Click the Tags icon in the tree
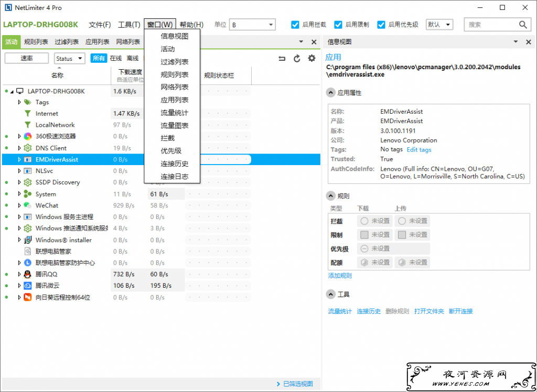Image resolution: width=537 pixels, height=392 pixels. (28, 102)
